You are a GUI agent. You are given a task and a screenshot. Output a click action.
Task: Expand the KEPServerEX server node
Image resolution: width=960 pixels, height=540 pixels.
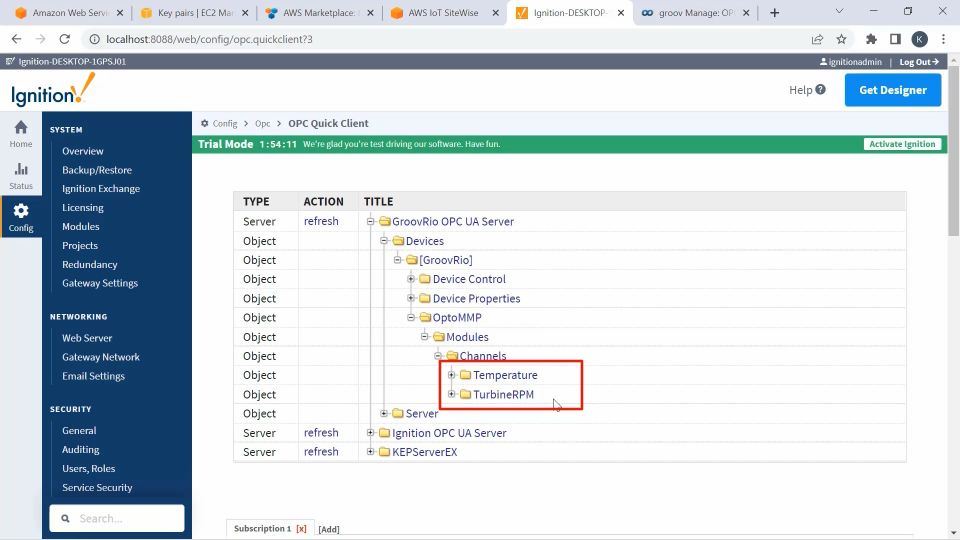click(x=370, y=452)
